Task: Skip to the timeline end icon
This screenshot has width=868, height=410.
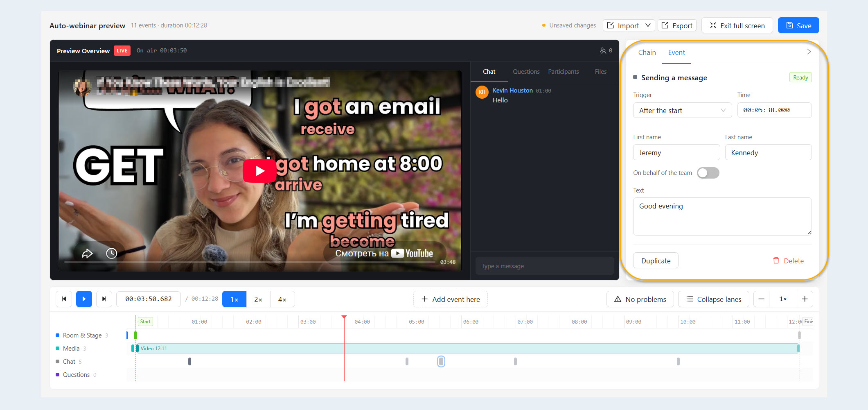Action: 104,299
